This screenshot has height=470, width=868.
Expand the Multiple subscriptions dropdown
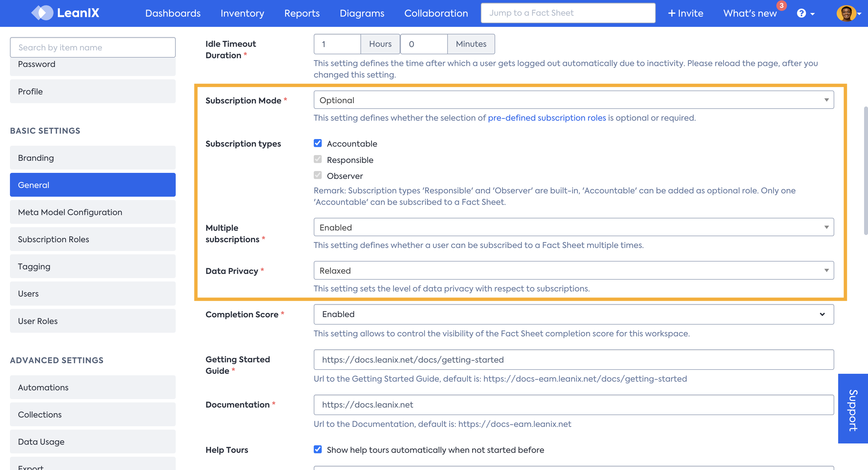[827, 226]
